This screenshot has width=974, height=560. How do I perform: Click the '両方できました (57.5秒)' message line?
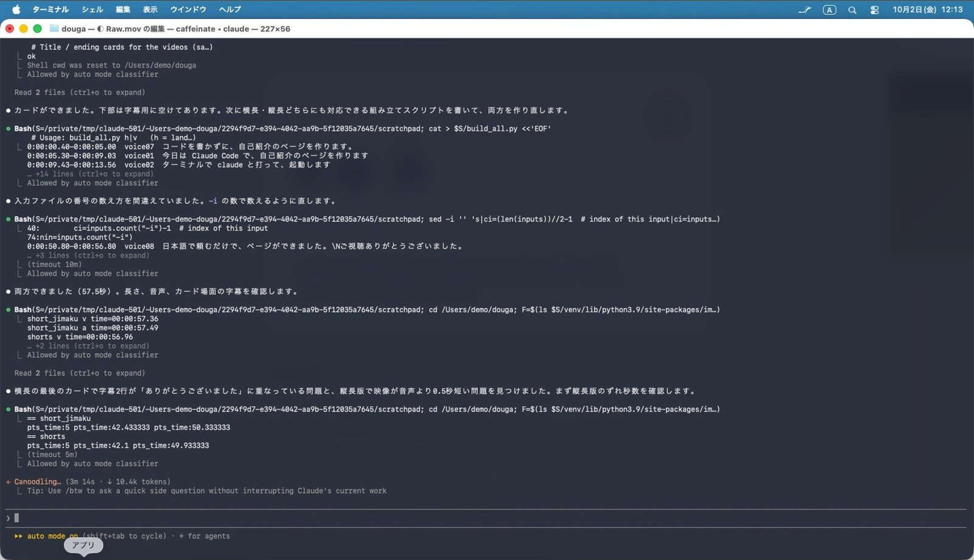(156, 292)
